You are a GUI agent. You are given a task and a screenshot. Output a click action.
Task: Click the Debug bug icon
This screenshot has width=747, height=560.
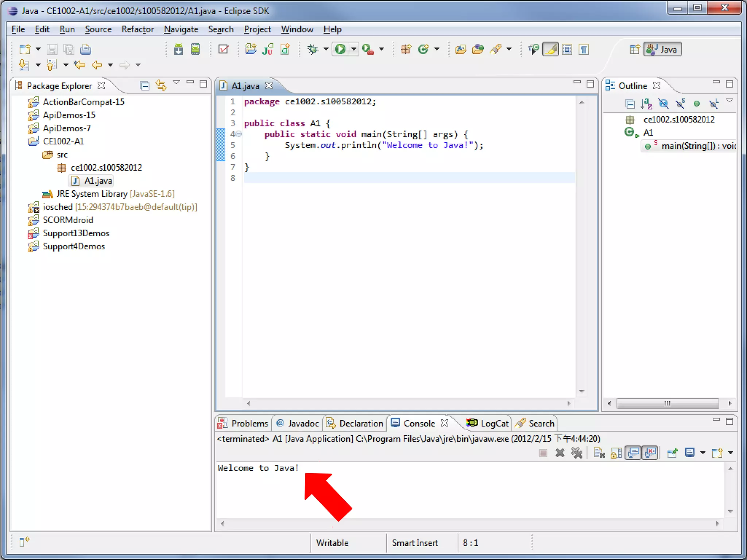(x=313, y=49)
